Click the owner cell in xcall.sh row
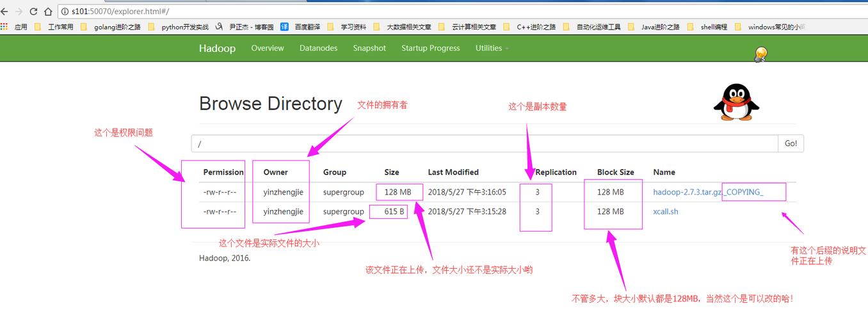Image resolution: width=868 pixels, height=320 pixels. [x=283, y=211]
